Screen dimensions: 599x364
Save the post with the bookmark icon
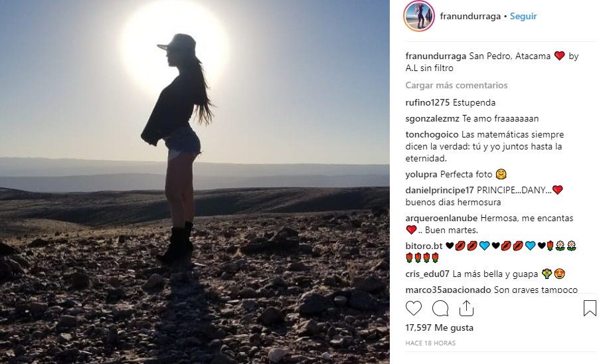pos(590,308)
